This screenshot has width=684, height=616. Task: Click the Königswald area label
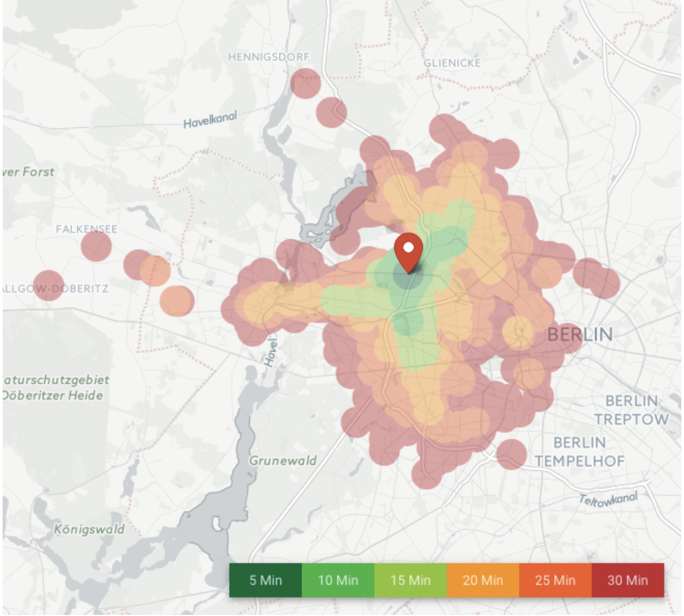click(89, 529)
